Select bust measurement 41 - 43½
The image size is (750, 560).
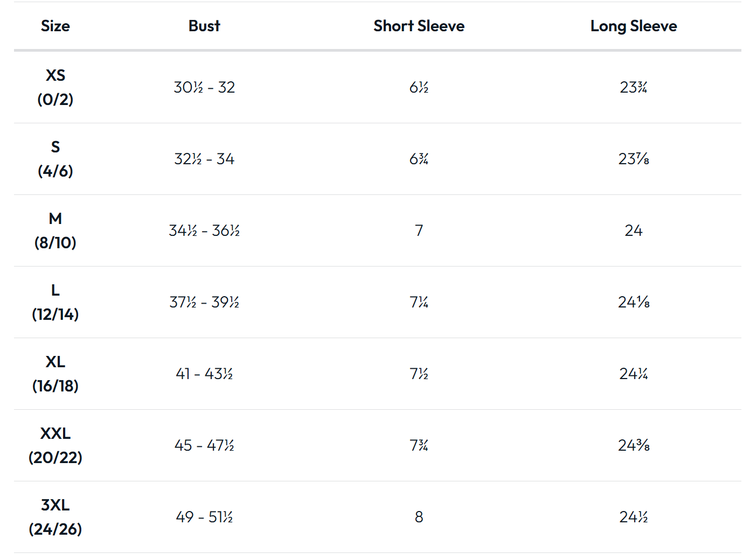[x=204, y=374]
